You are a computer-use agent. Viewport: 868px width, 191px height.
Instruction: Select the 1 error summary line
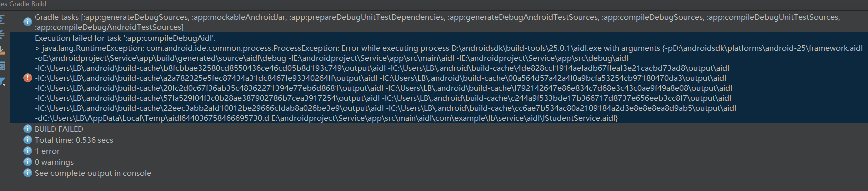(47, 151)
